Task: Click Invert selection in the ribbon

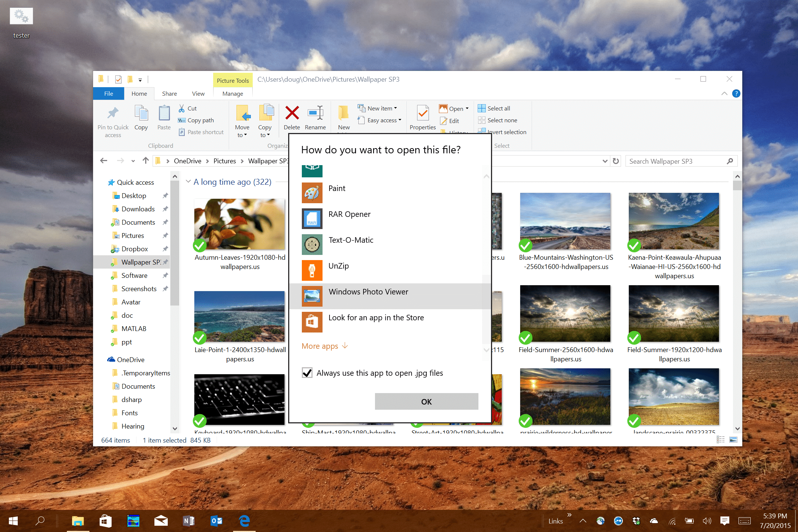Action: click(x=502, y=132)
